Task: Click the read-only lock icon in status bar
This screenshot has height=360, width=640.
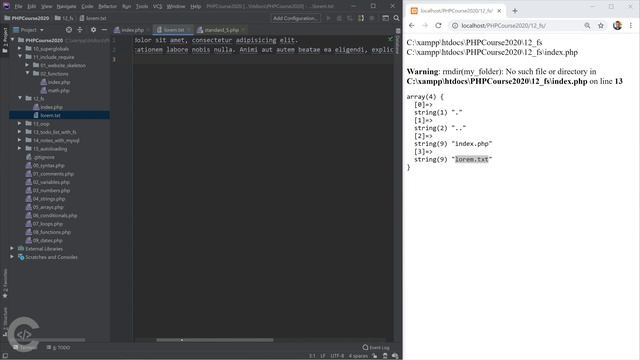Action: point(375,356)
